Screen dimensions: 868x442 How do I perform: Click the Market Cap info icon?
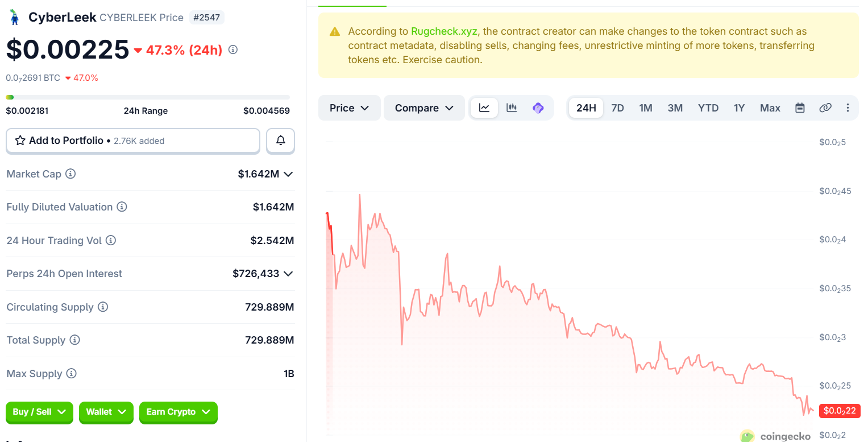[70, 174]
